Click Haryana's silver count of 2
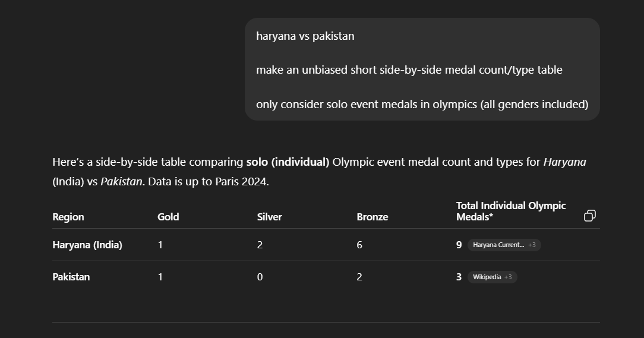644x338 pixels. 260,245
